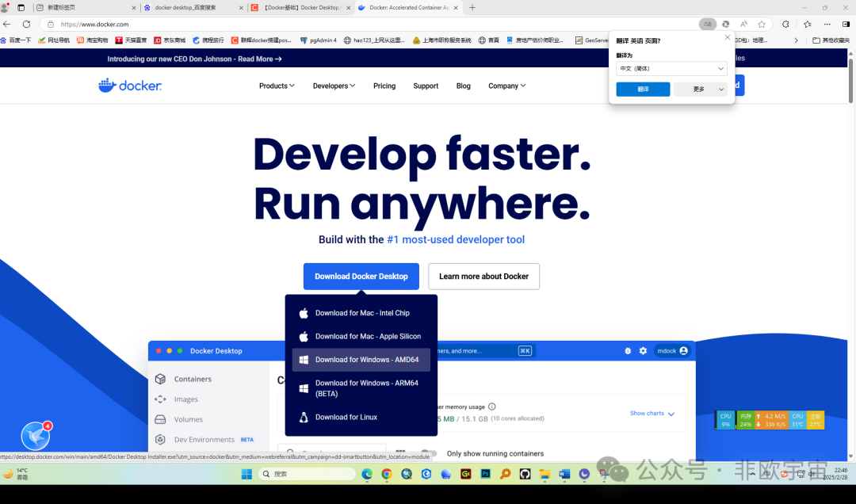
Task: Open the weather widget on the taskbar
Action: click(x=15, y=474)
